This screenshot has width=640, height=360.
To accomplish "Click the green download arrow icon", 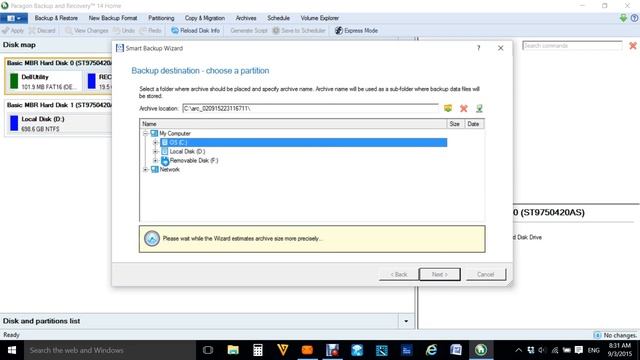I will tap(623, 18).
